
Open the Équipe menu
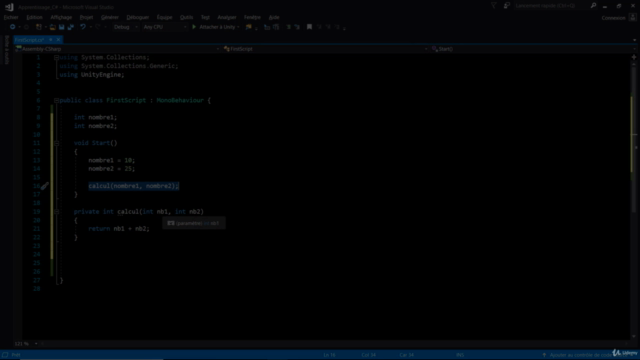164,17
